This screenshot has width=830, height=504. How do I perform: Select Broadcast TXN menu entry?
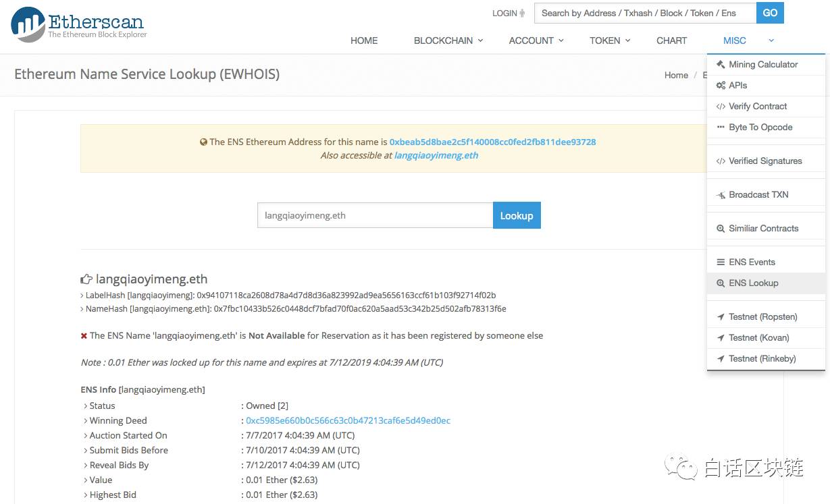(x=766, y=195)
